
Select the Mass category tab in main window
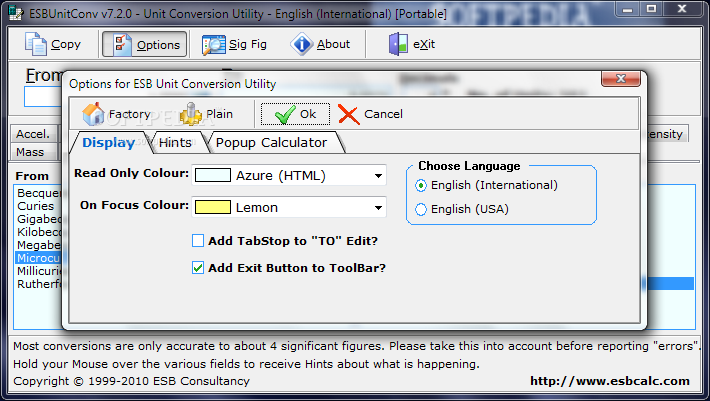[33, 152]
